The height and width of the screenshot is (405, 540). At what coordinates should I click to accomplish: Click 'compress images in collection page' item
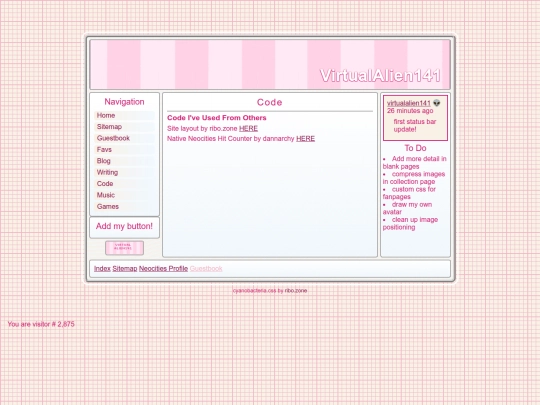(x=414, y=178)
